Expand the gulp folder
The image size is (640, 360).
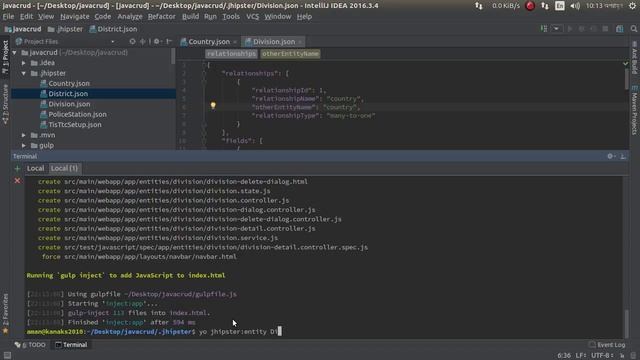[x=24, y=145]
